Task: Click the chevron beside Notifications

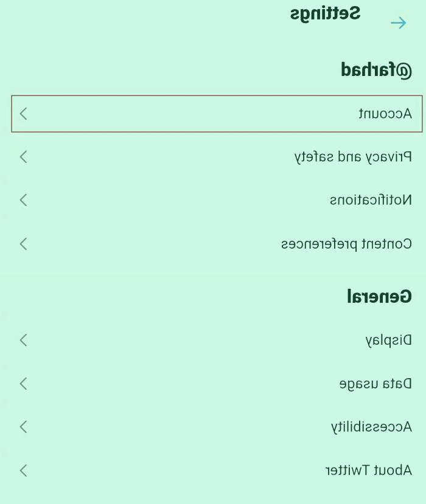Action: tap(24, 200)
